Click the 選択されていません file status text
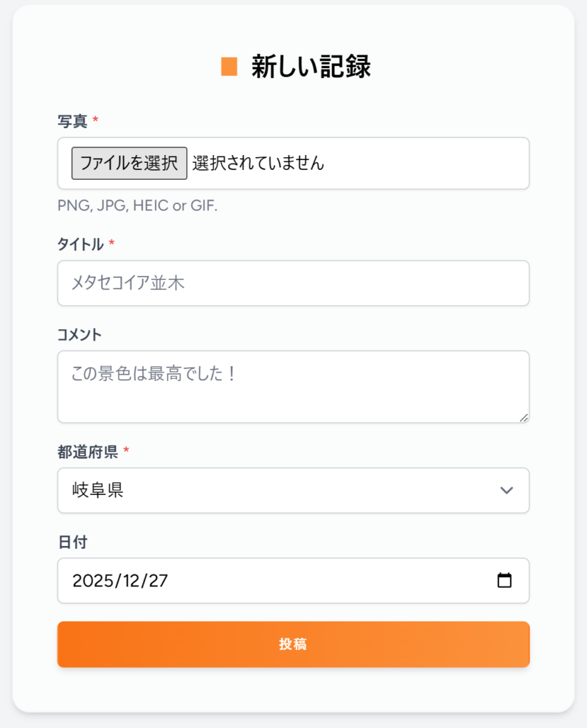The image size is (587, 728). pyautogui.click(x=258, y=163)
